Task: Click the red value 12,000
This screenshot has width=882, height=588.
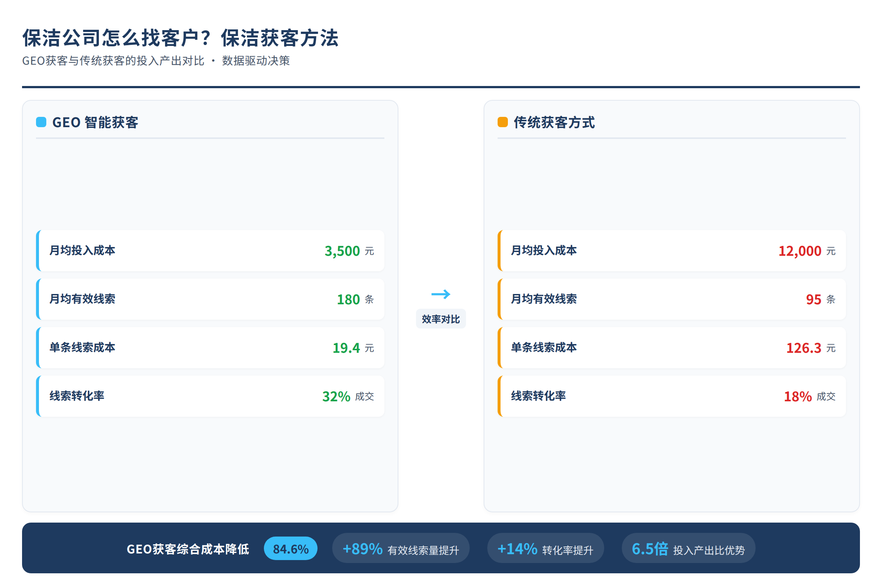Action: 800,251
